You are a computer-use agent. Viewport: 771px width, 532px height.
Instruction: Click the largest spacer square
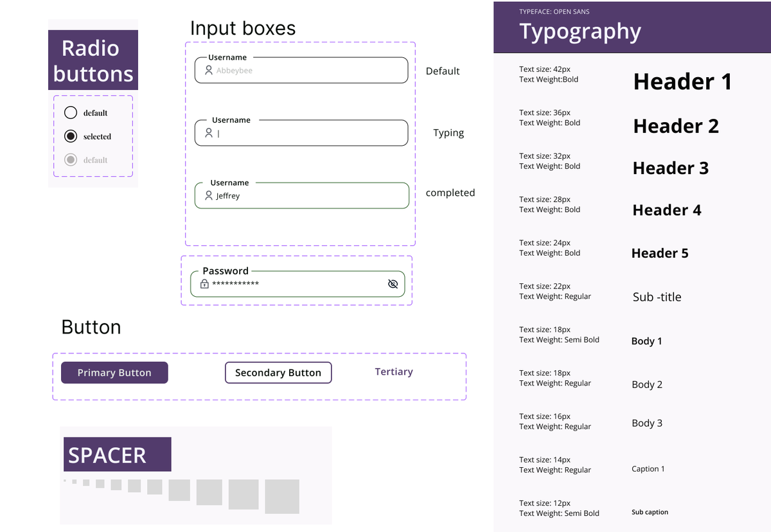click(x=282, y=497)
